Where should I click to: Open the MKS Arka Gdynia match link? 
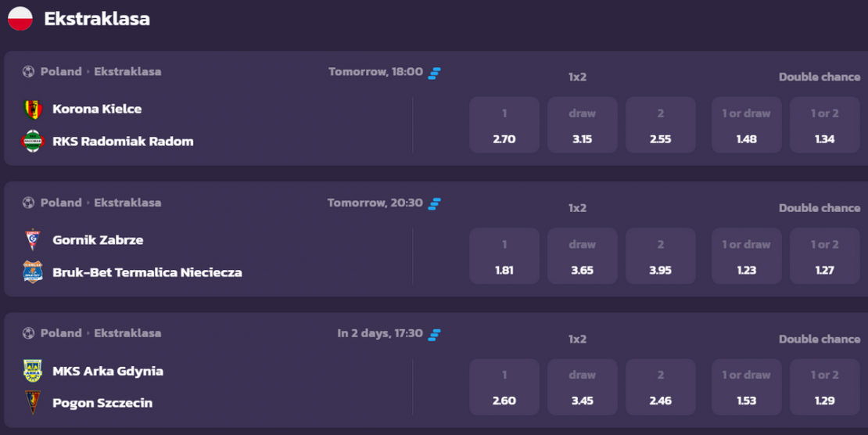pos(108,372)
